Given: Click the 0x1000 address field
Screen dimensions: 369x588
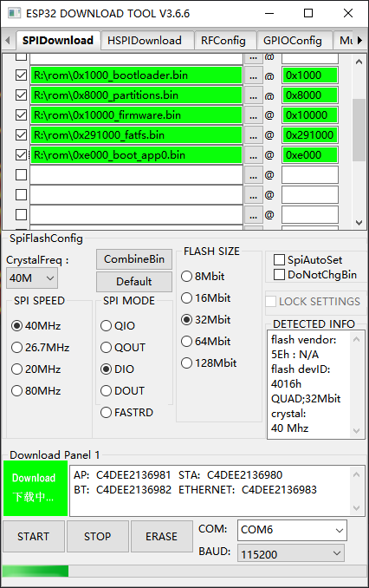Looking at the screenshot, I should pyautogui.click(x=310, y=75).
